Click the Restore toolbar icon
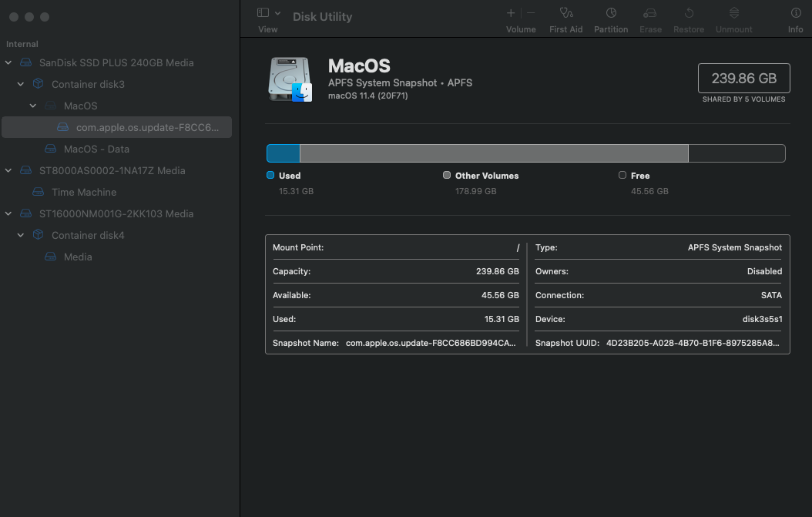Screen dimensions: 812x517 click(x=689, y=13)
